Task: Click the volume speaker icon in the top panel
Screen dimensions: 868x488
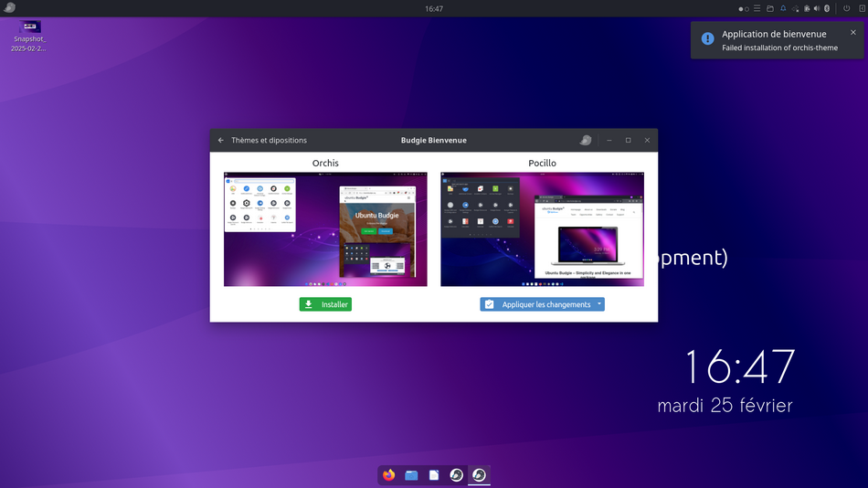Action: click(817, 8)
